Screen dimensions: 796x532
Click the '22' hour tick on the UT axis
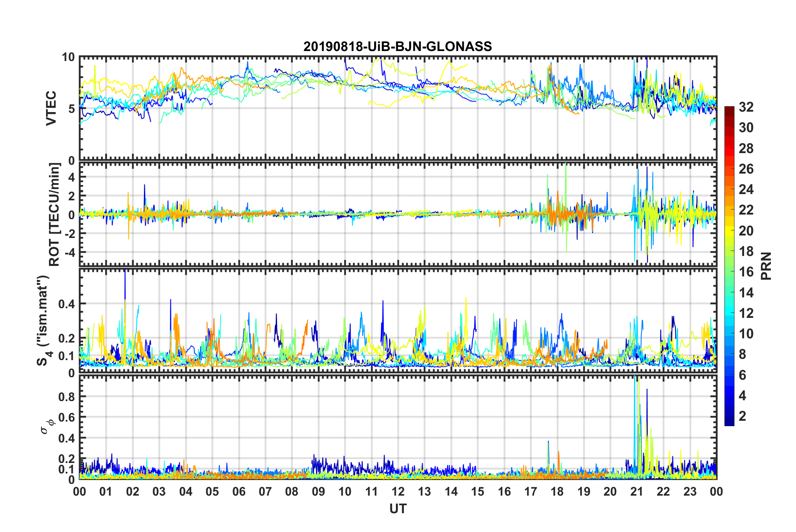coord(663,491)
